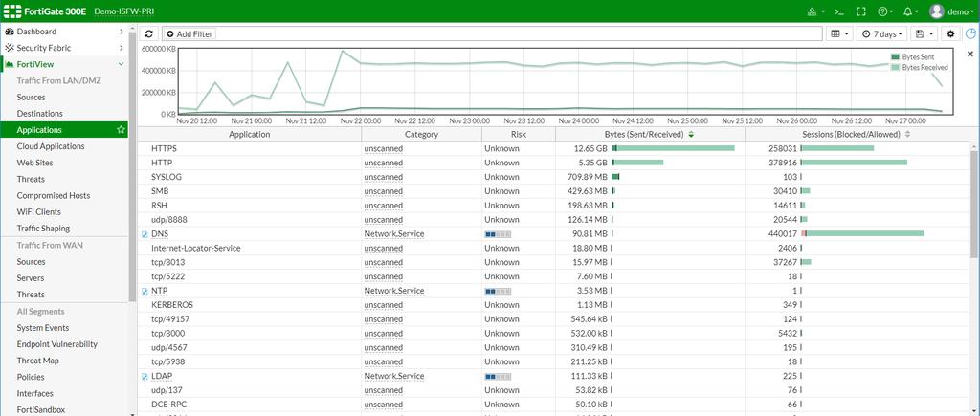The width and height of the screenshot is (980, 416).
Task: Click the LDAP application icon
Action: click(145, 377)
